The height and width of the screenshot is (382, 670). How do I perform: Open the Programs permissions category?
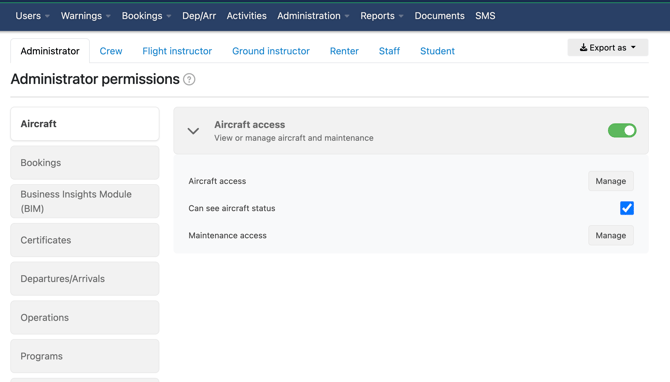[85, 356]
